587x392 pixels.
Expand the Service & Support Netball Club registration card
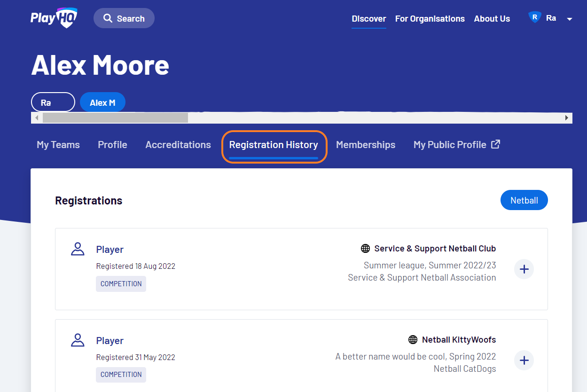524,269
